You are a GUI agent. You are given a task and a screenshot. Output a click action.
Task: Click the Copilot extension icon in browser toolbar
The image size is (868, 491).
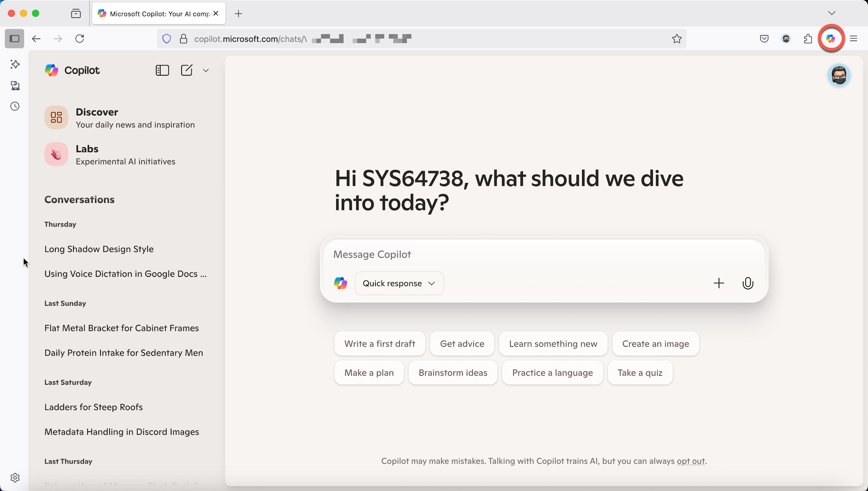[831, 38]
